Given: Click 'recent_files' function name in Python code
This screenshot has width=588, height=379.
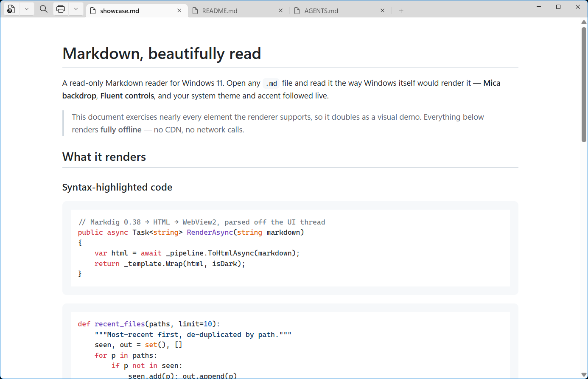Looking at the screenshot, I should tap(120, 324).
